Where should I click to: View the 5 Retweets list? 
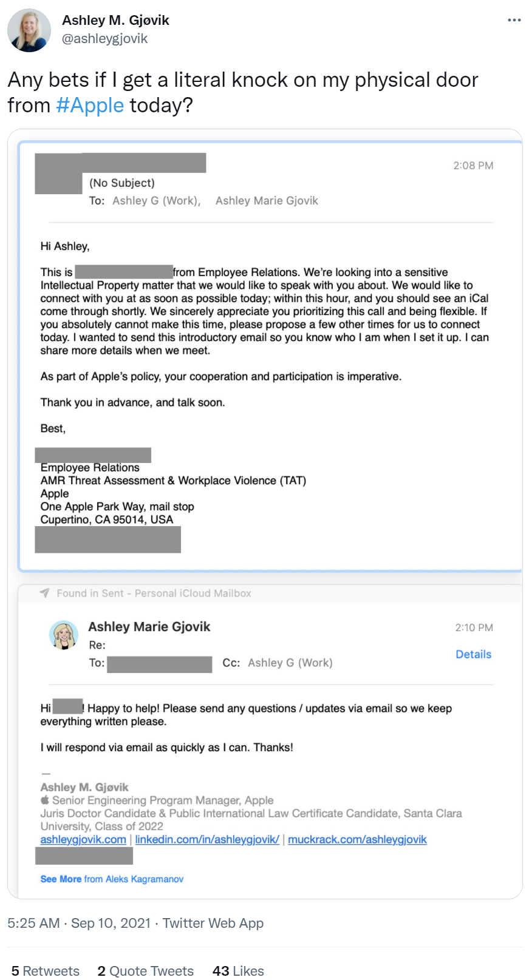coord(46,971)
